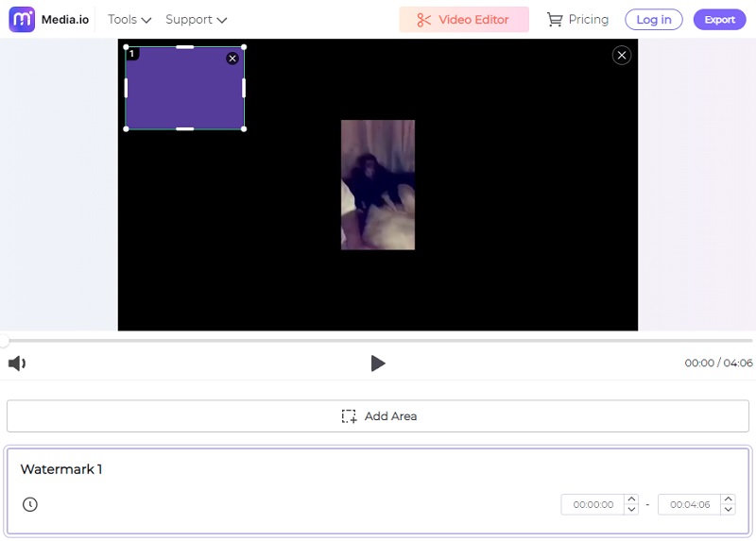The image size is (756, 541).
Task: Click the clock icon under Watermark 1
Action: (x=30, y=505)
